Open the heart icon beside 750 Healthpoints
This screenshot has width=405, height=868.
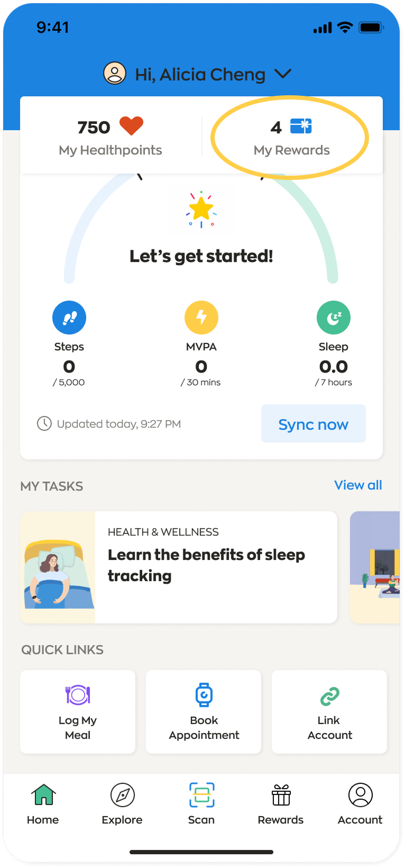point(131,126)
